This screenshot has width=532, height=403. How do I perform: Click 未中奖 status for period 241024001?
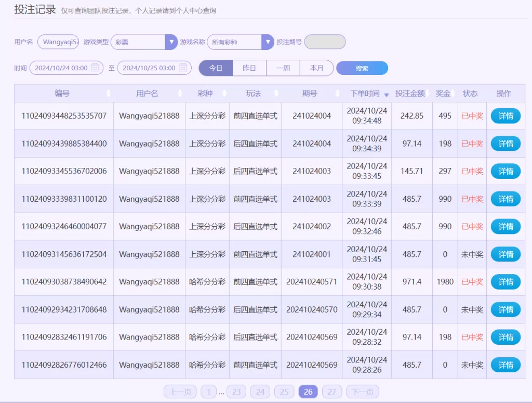pyautogui.click(x=472, y=254)
